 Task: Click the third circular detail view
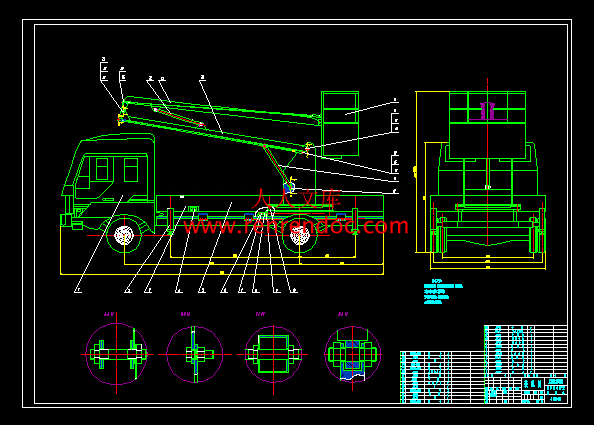coord(273,355)
